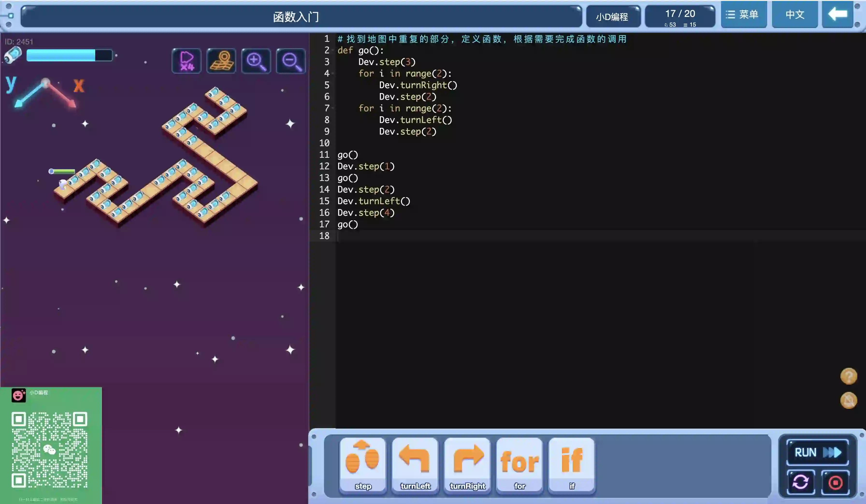Image resolution: width=866 pixels, height=504 pixels.
Task: Switch language via 中文 button
Action: coord(794,14)
